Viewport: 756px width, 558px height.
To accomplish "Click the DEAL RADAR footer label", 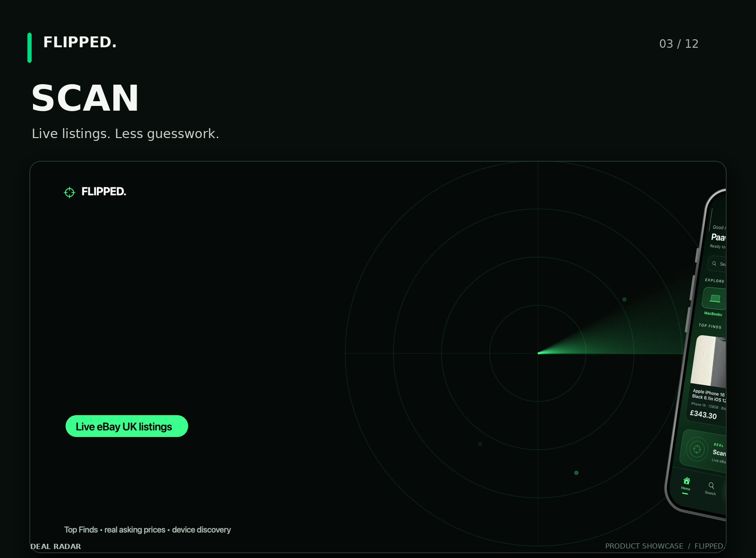I will (56, 547).
